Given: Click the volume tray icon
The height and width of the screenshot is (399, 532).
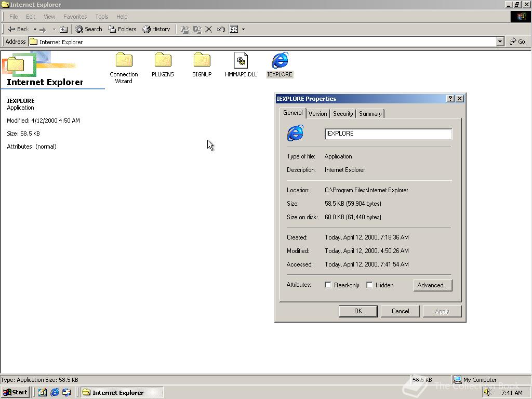Looking at the screenshot, I should 487,392.
